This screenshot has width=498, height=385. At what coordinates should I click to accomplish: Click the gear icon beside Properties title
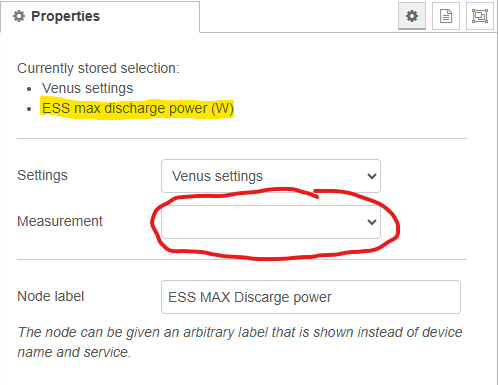pyautogui.click(x=19, y=16)
